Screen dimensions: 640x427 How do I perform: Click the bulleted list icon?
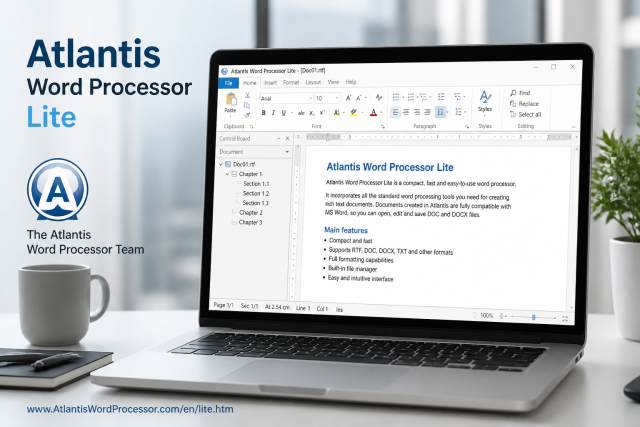point(396,97)
